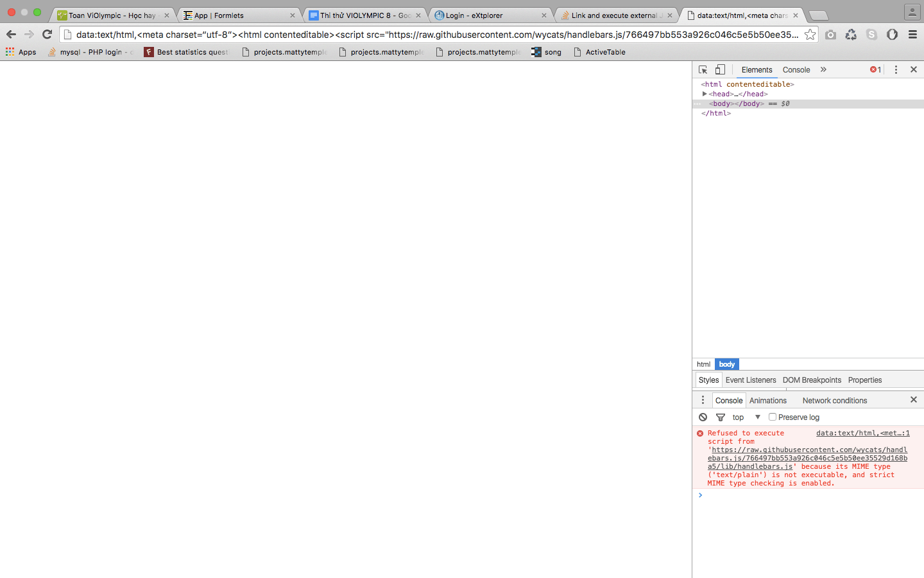Click the shield extension icon
The image size is (924, 578).
[x=892, y=35]
